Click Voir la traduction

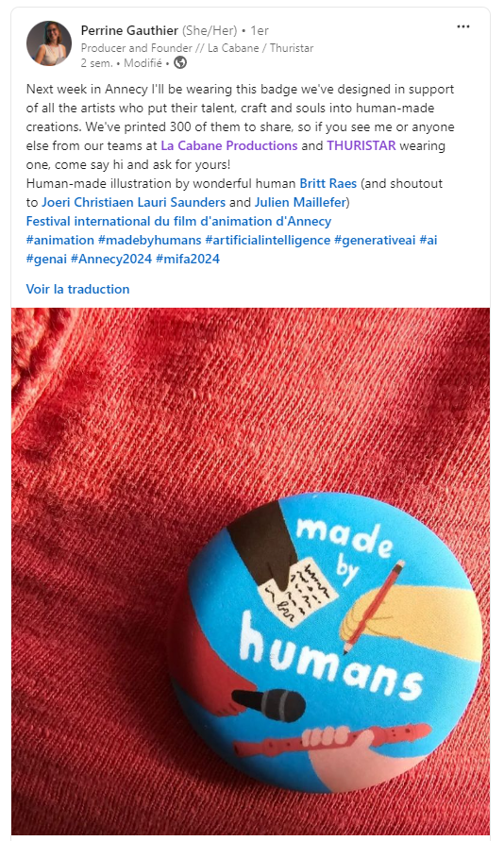(x=77, y=289)
